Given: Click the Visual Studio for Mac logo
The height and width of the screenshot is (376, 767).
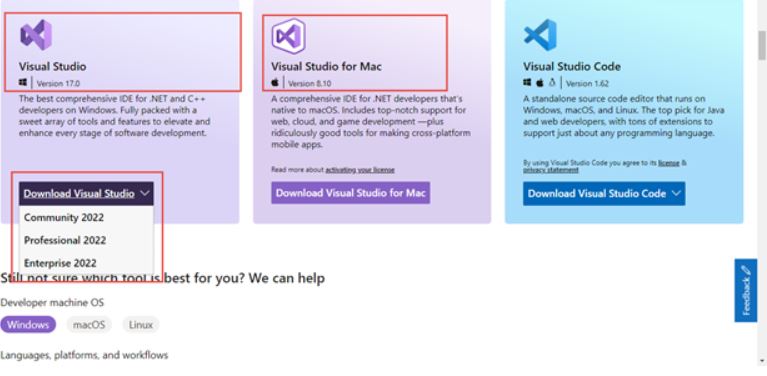Looking at the screenshot, I should [x=289, y=36].
